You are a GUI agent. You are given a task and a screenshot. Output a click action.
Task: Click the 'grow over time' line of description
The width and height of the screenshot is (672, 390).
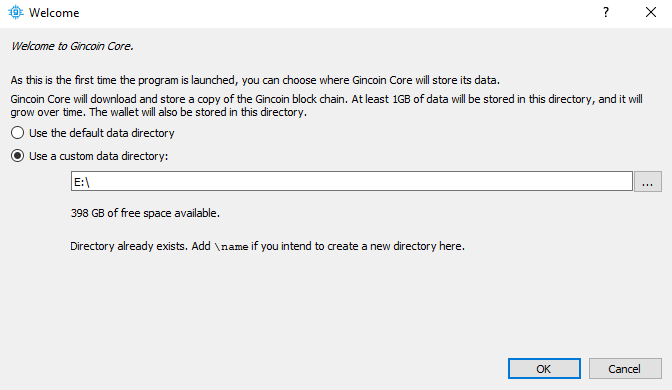[159, 112]
